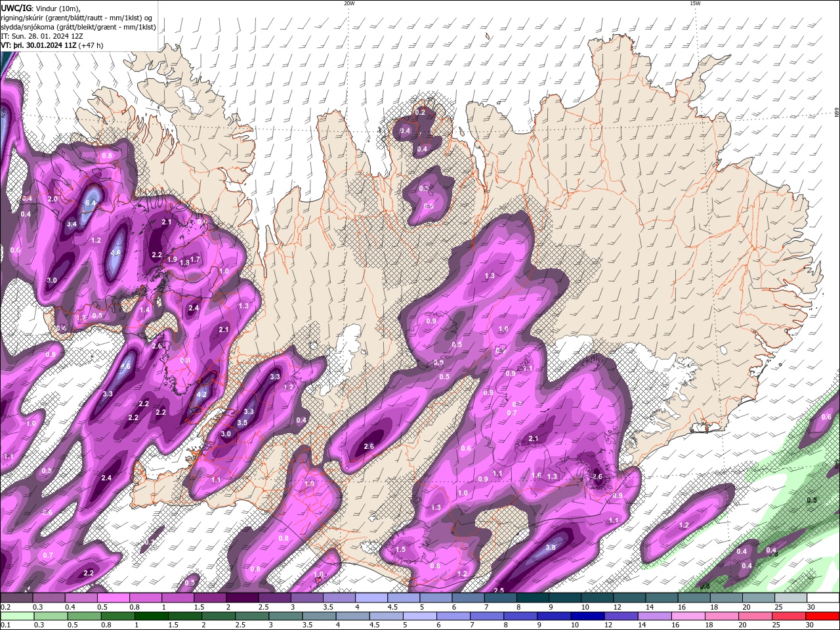Viewport: 840px width, 630px height.
Task: Click lower legend swatch between 0.1 and 0.3
Action: [x=18, y=616]
